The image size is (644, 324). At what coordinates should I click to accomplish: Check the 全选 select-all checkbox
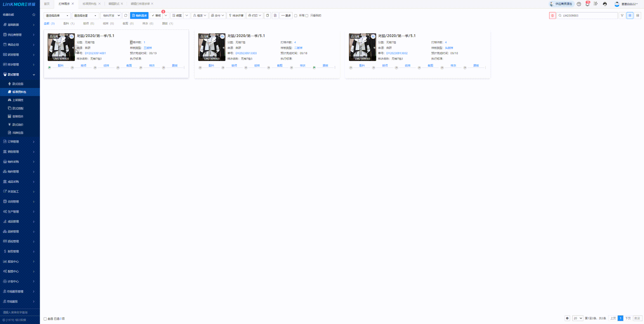[45, 319]
